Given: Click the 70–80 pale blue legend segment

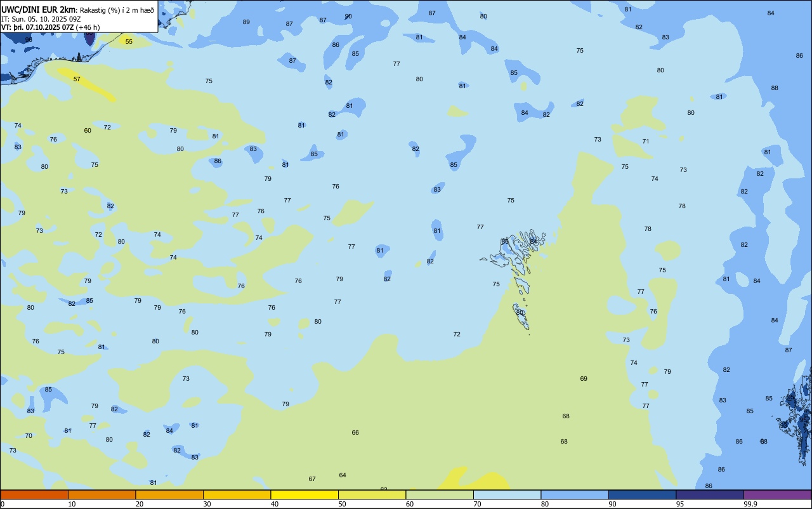Looking at the screenshot, I should tap(507, 494).
